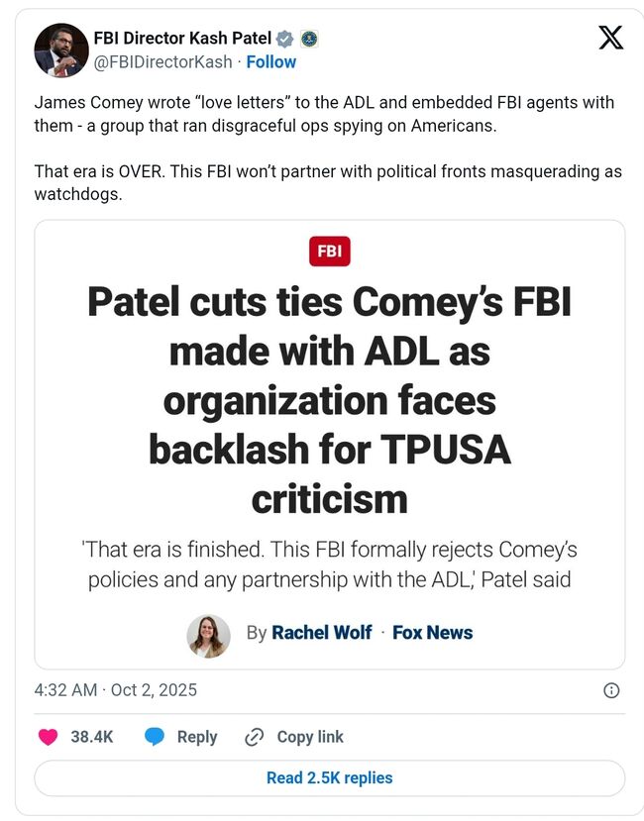This screenshot has width=644, height=821.
Task: Click the Reply speech bubble icon
Action: (155, 737)
